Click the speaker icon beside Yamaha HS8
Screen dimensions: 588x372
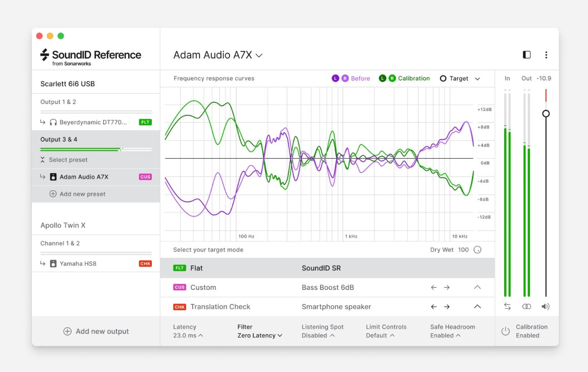click(53, 264)
